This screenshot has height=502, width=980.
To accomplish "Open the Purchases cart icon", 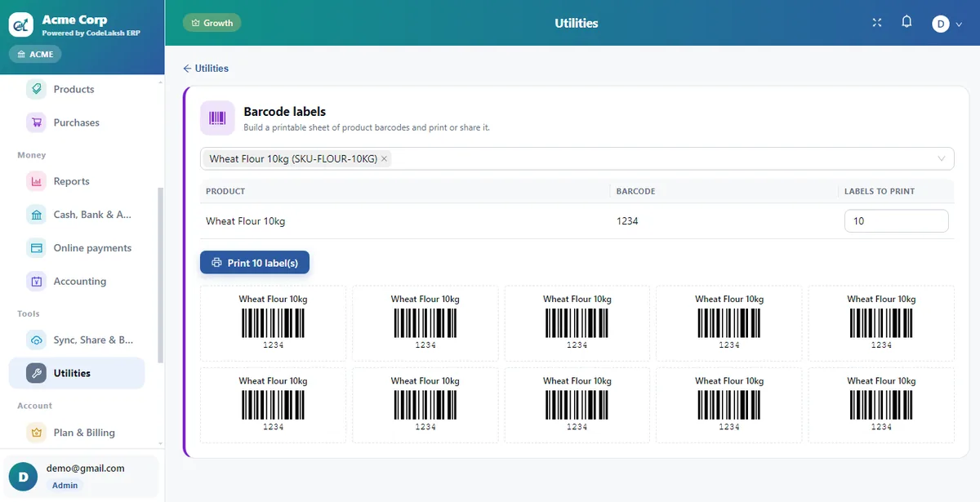I will point(36,122).
